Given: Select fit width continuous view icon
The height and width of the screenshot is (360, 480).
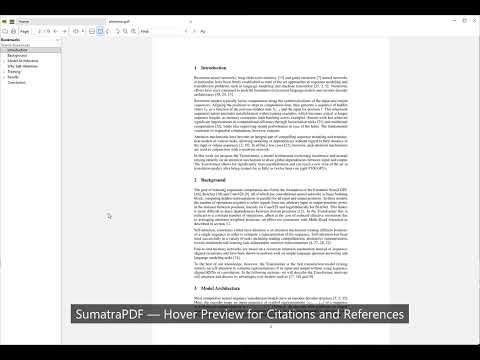Looking at the screenshot, I should click(92, 31).
